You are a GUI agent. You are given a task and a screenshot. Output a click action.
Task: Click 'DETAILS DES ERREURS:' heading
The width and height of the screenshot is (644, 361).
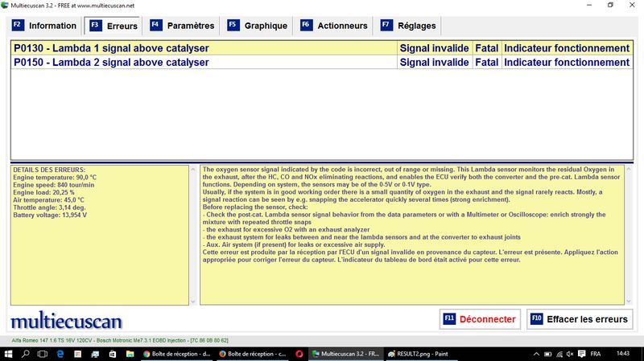click(49, 170)
